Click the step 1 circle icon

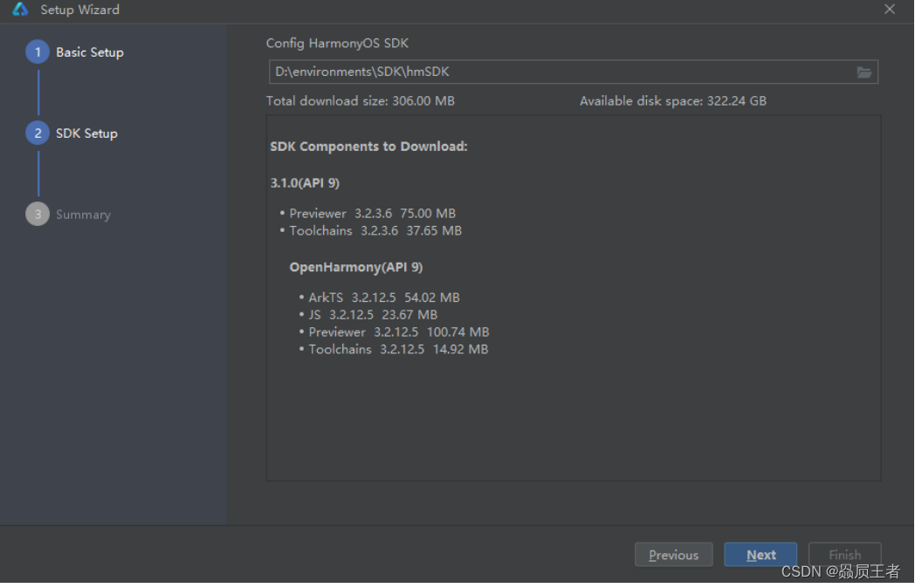(x=38, y=52)
